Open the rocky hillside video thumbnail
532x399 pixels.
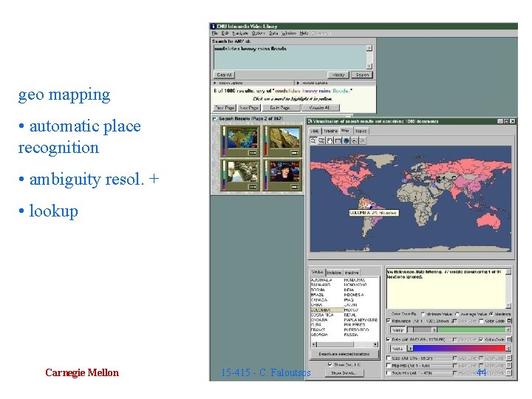[x=285, y=138]
